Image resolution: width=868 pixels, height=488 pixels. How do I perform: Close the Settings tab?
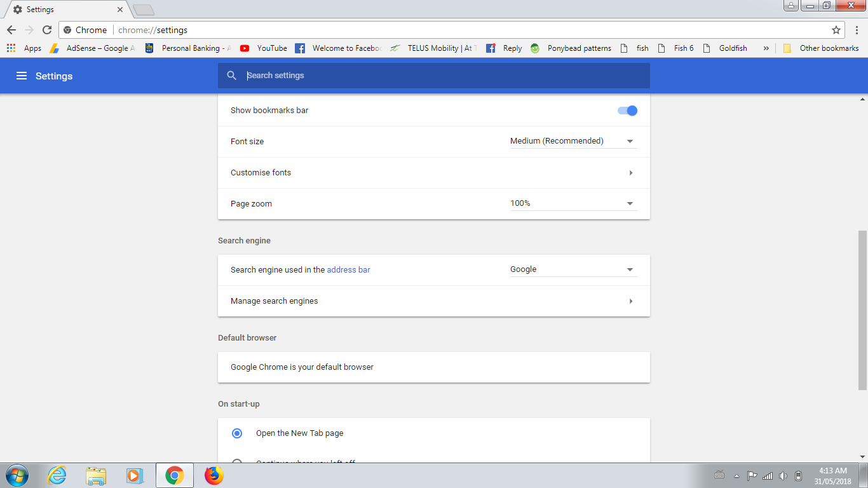pos(120,10)
